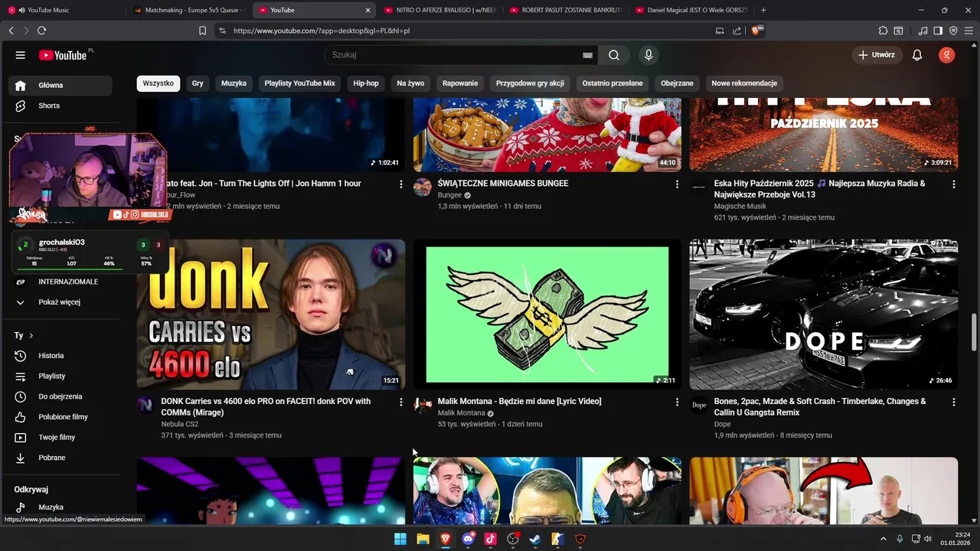Open Steam from the taskbar

coord(535,539)
